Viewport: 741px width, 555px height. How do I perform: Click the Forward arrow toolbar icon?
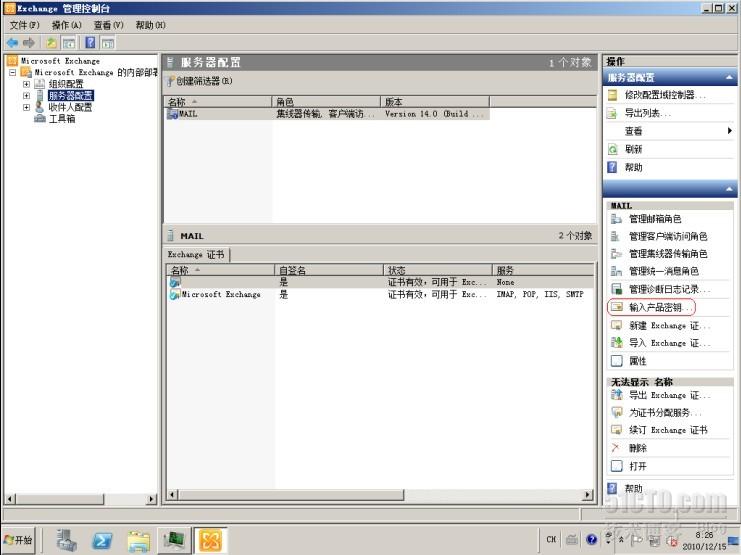29,43
